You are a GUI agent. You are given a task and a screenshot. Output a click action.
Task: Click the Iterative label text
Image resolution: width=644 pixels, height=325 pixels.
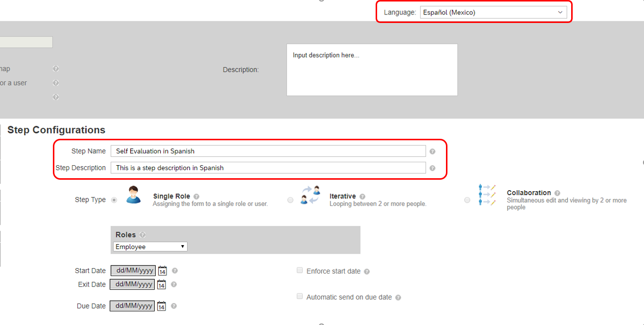[343, 196]
